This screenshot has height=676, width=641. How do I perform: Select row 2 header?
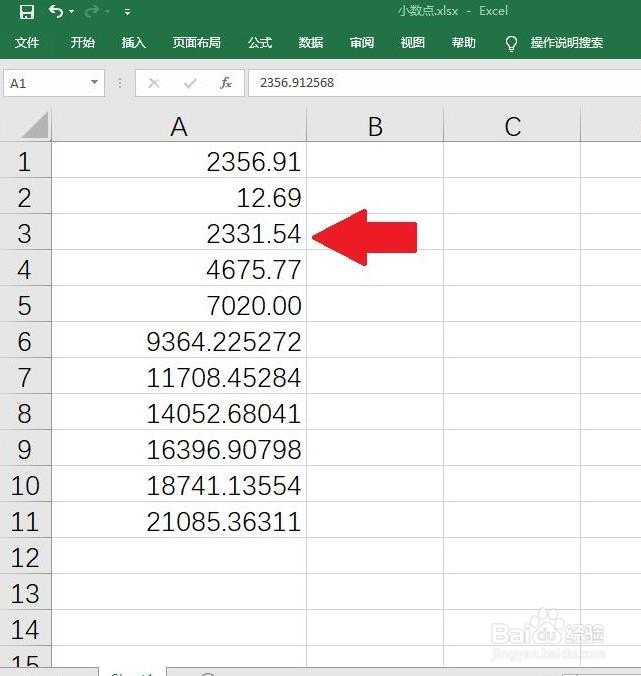pyautogui.click(x=25, y=197)
